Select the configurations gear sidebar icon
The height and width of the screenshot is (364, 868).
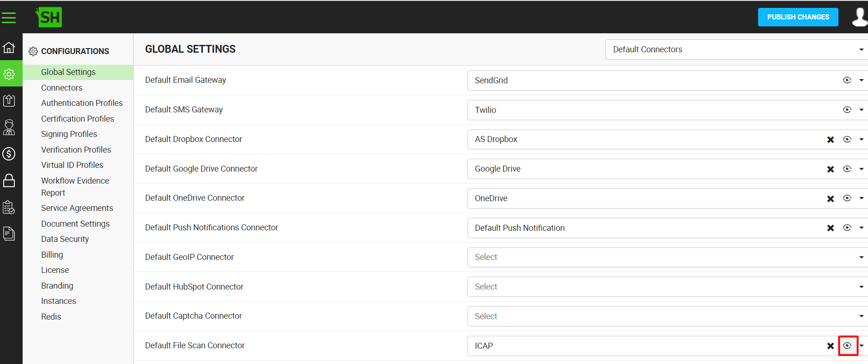pos(9,74)
